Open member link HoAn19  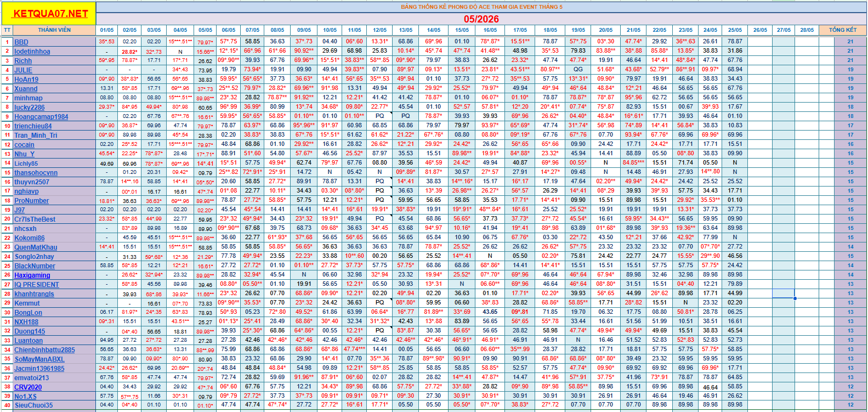[x=26, y=80]
